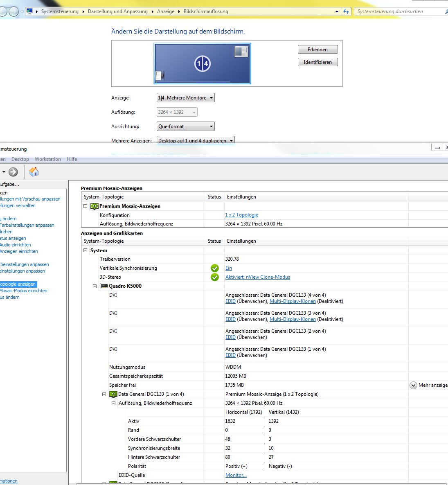Open Einstellungen verwalten in sidebar

[18, 205]
